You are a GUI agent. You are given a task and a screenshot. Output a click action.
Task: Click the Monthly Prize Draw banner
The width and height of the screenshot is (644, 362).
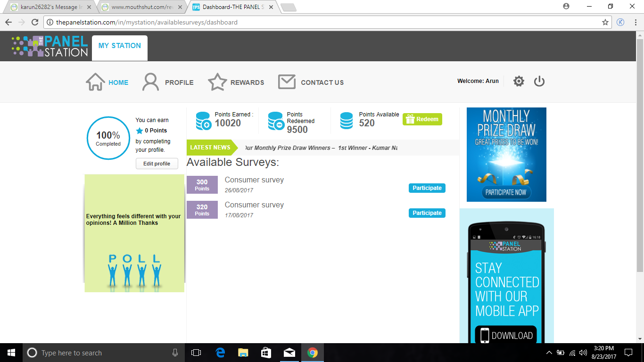point(506,155)
